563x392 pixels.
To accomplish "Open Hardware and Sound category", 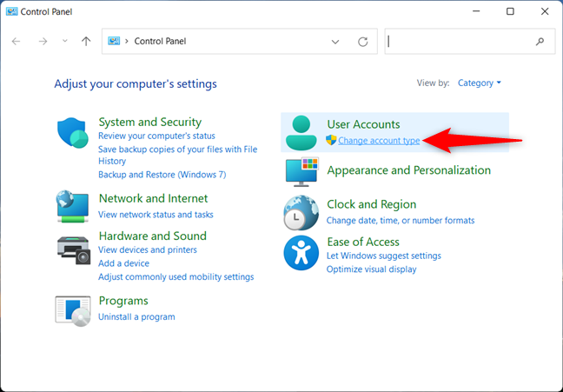I will pos(153,236).
